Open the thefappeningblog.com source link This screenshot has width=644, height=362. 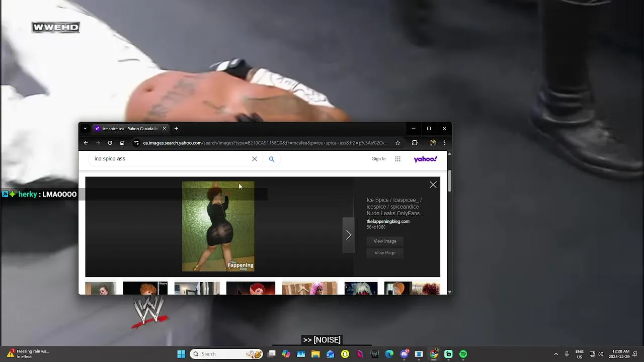[388, 222]
